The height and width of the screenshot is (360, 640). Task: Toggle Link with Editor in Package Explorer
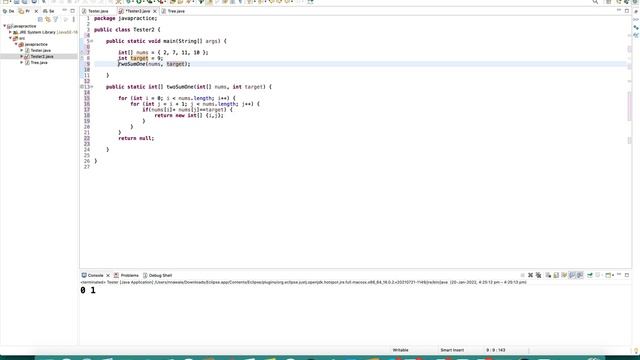coord(48,19)
